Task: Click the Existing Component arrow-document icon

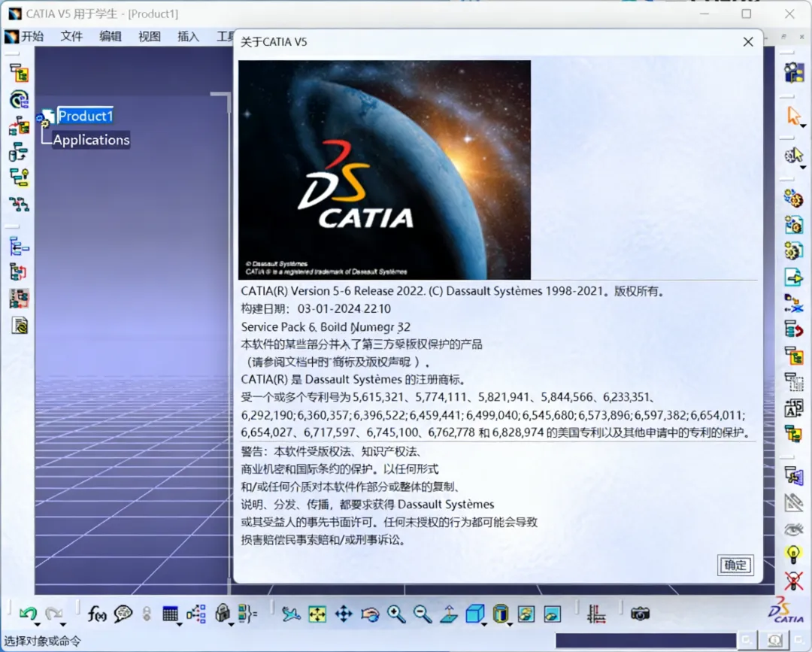Action: 793,277
